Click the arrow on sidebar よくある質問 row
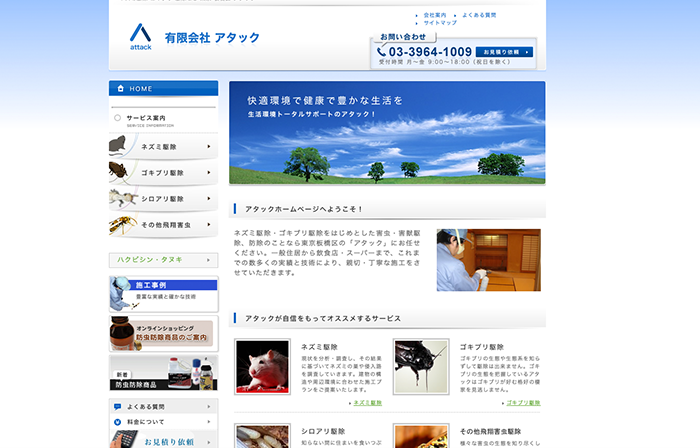Screen dimensions: 700x448 tap(208, 407)
